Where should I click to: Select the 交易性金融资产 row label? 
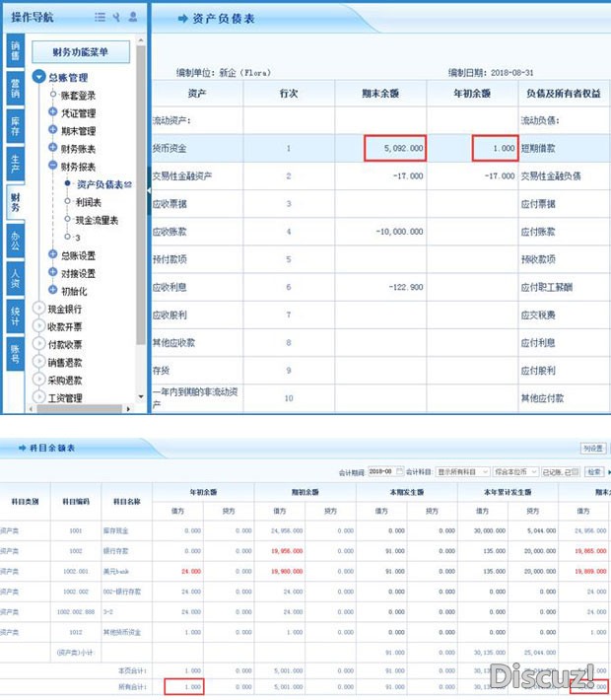tap(182, 175)
